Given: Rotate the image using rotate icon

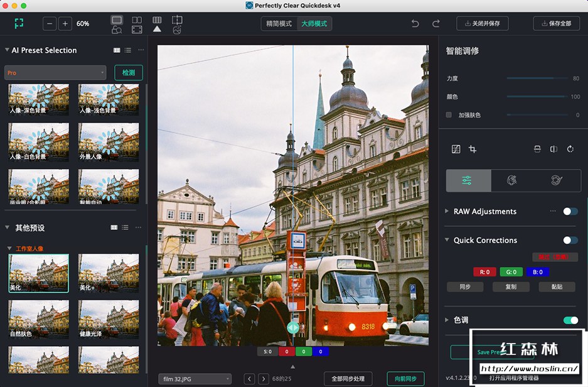Looking at the screenshot, I should pos(570,149).
